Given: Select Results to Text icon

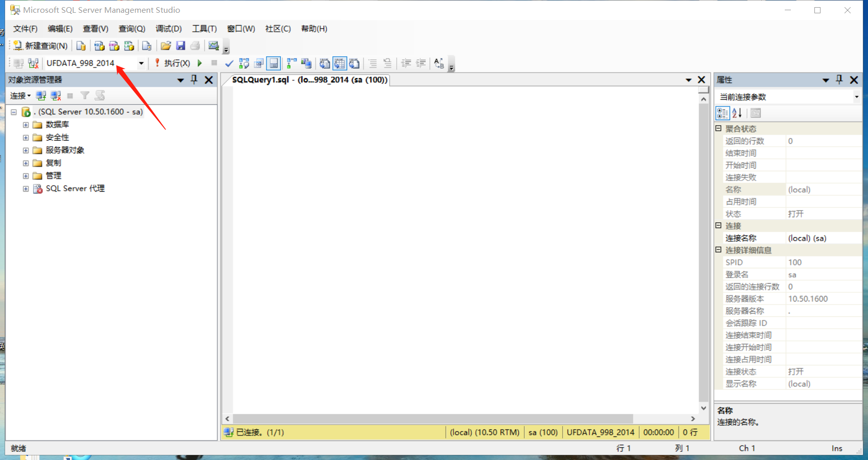Looking at the screenshot, I should pyautogui.click(x=325, y=63).
